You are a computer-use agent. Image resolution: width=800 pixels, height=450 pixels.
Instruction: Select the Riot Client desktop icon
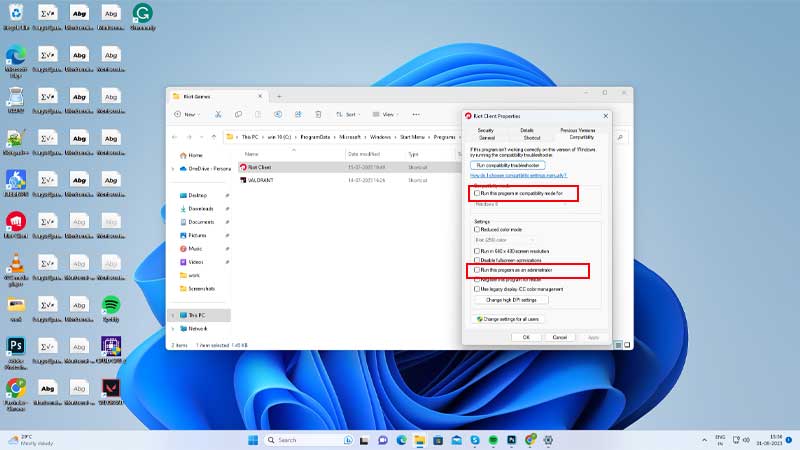pyautogui.click(x=16, y=225)
